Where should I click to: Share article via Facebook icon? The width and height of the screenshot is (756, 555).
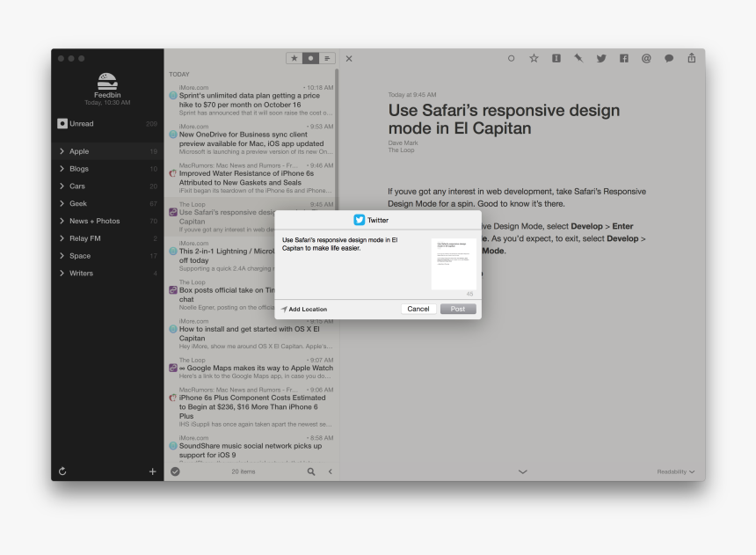[x=624, y=58]
